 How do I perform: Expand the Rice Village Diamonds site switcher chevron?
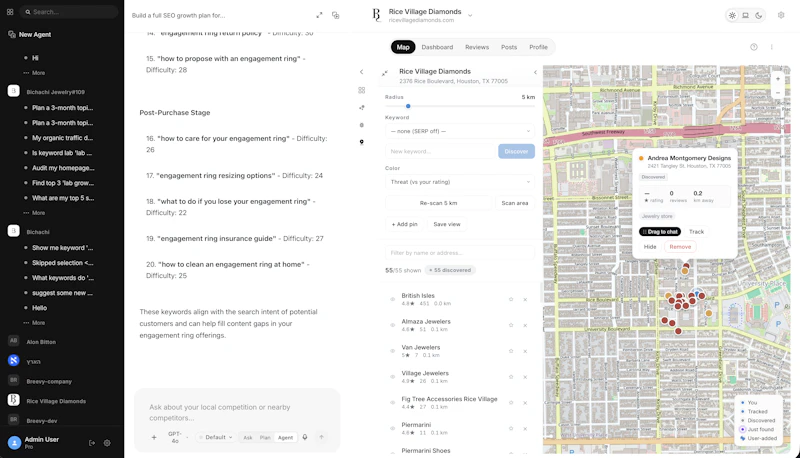click(470, 15)
